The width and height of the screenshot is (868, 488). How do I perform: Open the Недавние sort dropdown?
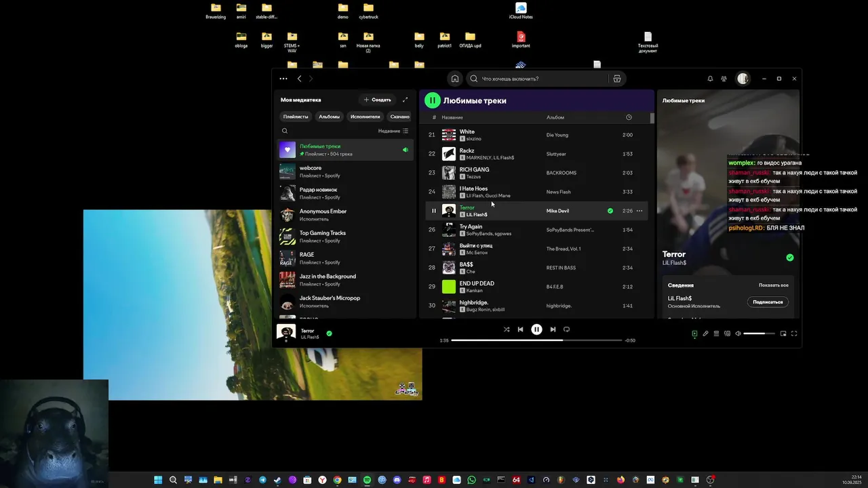(393, 131)
